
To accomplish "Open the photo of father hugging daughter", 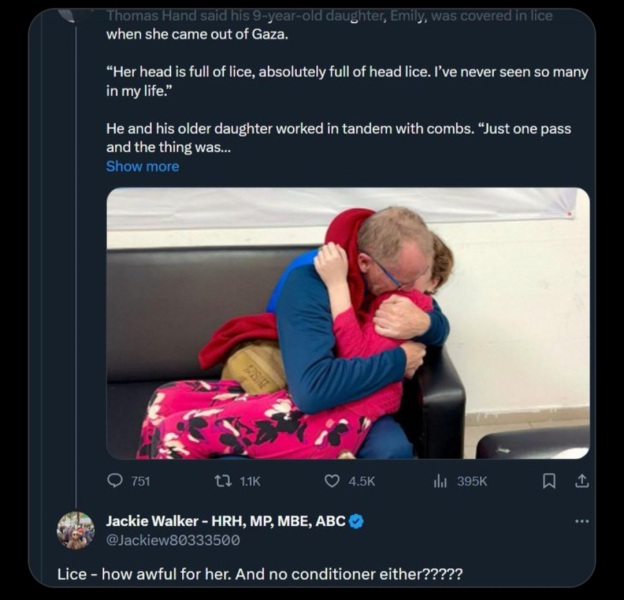I will [348, 323].
